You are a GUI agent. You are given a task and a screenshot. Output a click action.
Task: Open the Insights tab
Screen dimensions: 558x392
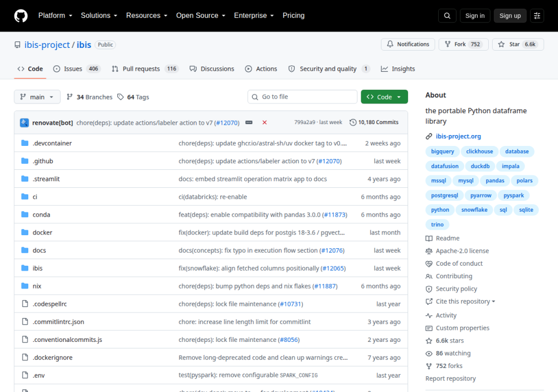(x=397, y=69)
